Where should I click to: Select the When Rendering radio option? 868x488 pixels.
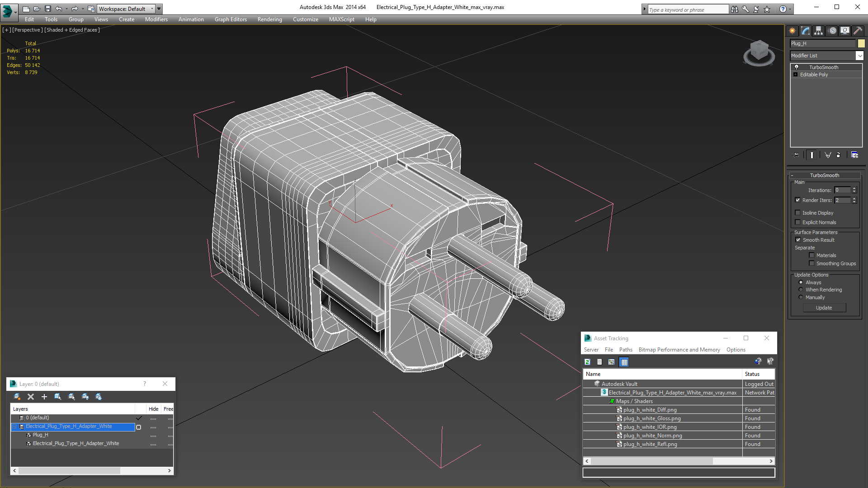(x=801, y=290)
